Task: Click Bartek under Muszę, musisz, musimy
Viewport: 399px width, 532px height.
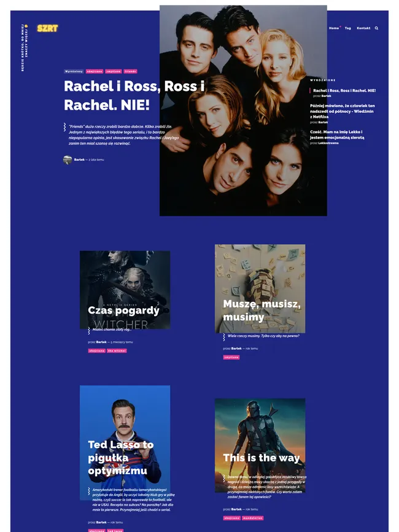Action: (236, 349)
